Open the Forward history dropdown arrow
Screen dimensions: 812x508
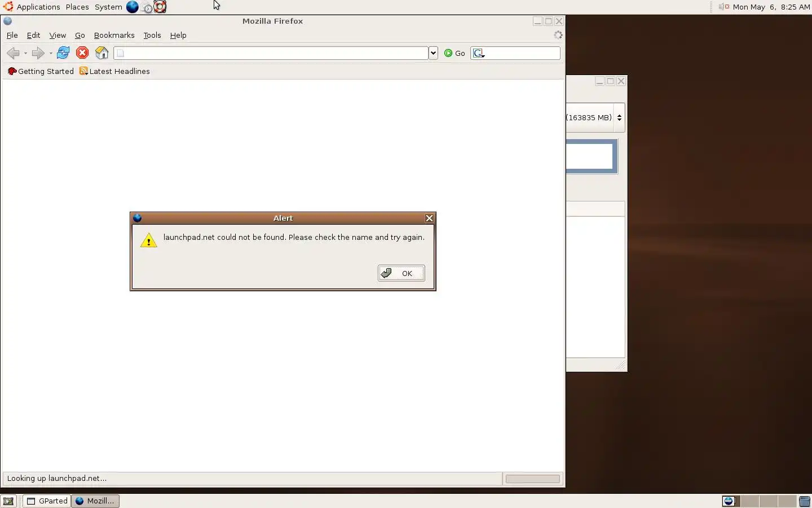[51, 54]
